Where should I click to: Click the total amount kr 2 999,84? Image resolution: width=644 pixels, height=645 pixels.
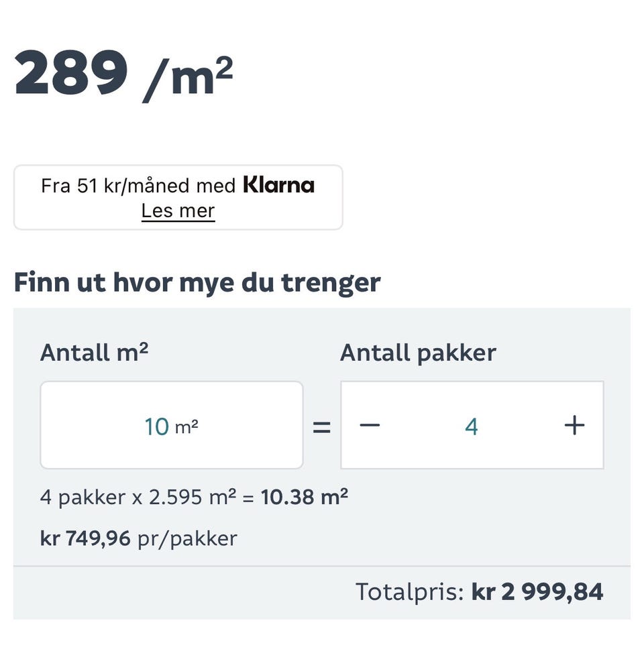537,592
